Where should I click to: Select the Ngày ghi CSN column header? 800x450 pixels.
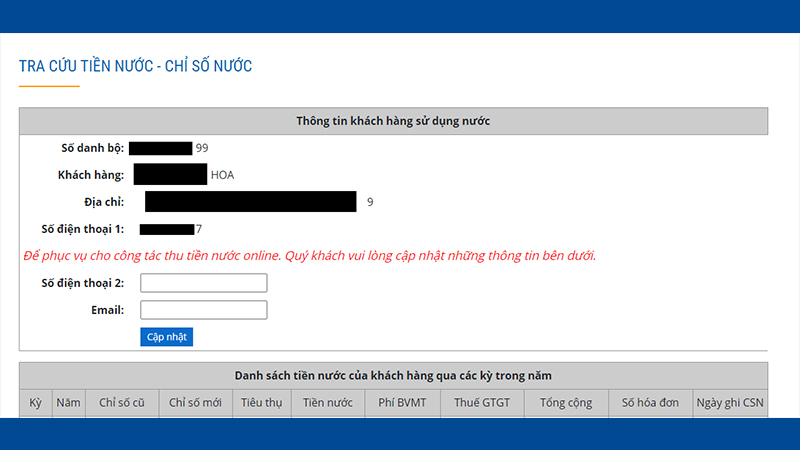click(730, 403)
